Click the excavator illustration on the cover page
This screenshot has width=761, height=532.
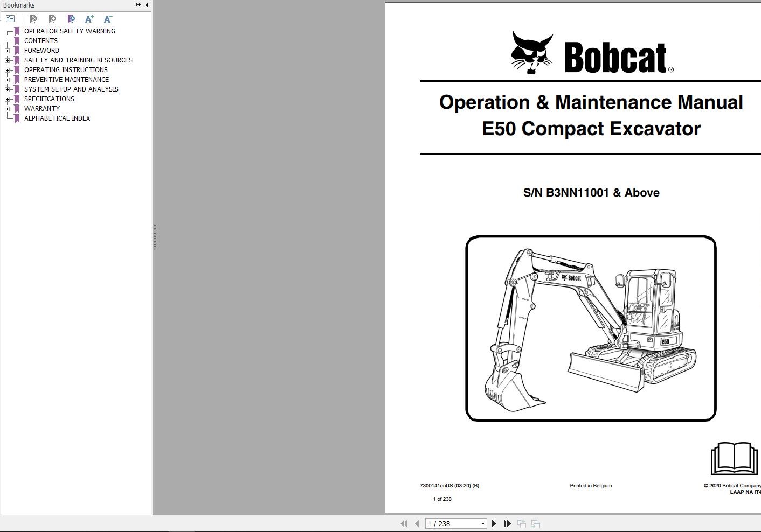[x=591, y=328]
